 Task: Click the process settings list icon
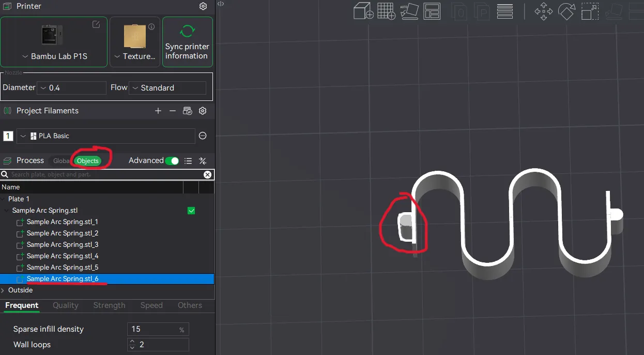tap(188, 161)
